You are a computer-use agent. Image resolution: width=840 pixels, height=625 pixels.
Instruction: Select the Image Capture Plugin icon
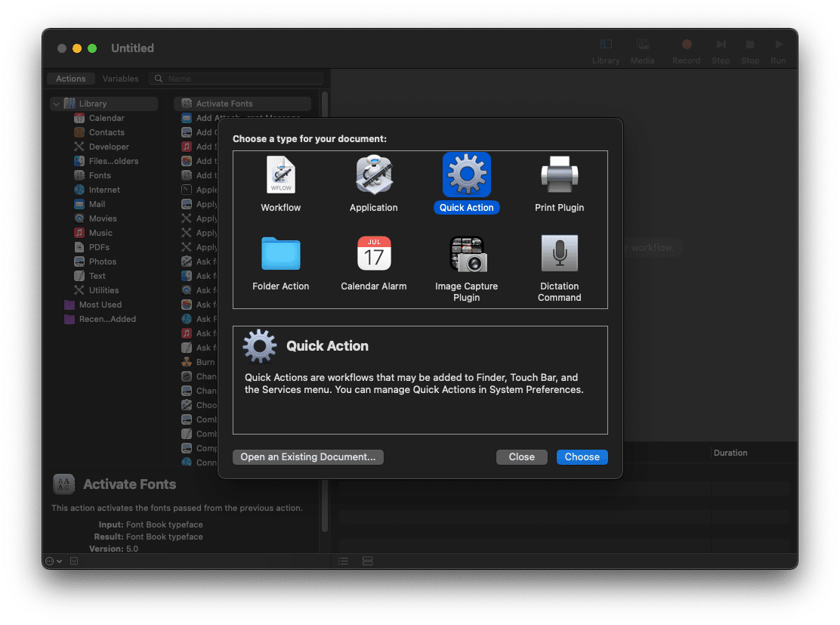[x=467, y=254]
